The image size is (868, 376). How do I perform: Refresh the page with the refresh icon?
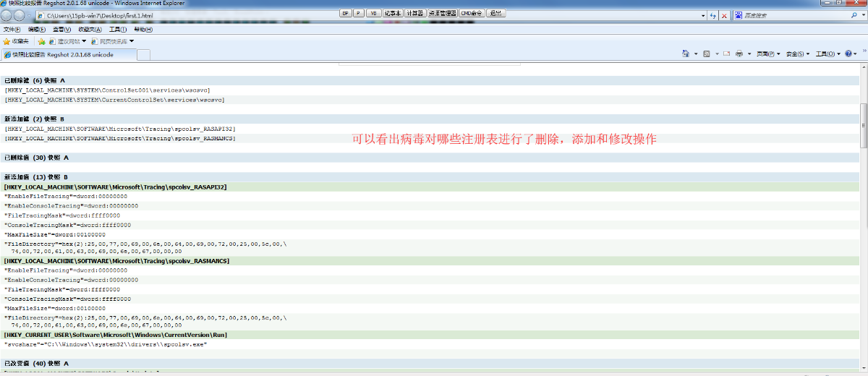(712, 15)
